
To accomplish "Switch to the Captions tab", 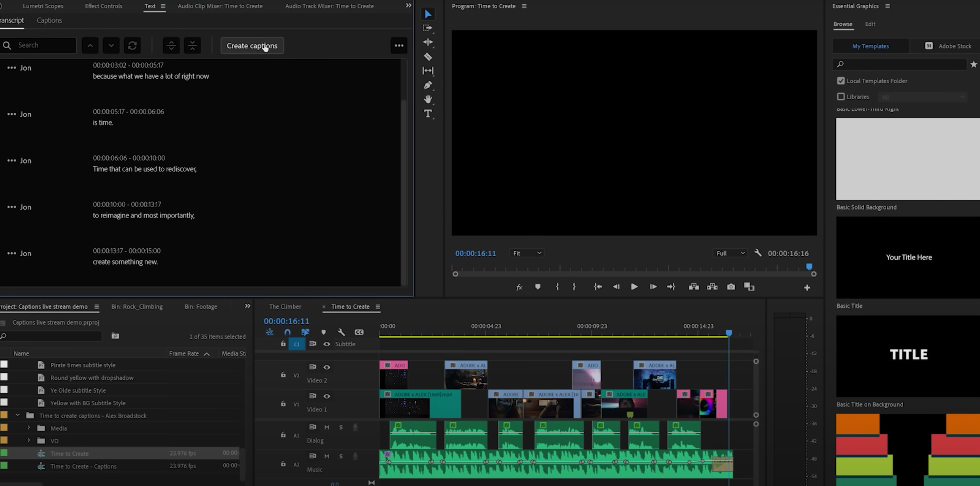I will click(49, 20).
